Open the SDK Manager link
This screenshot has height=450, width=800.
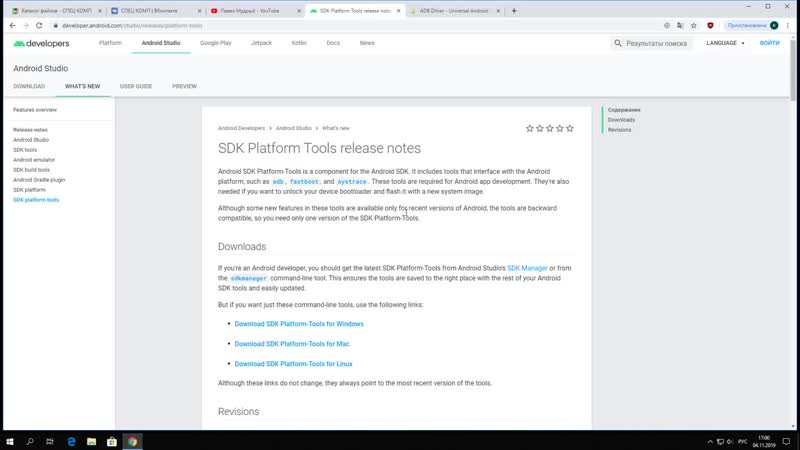[527, 268]
